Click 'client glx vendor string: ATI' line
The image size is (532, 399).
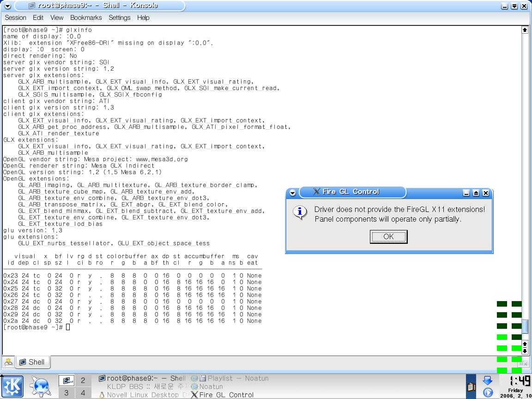tap(56, 101)
